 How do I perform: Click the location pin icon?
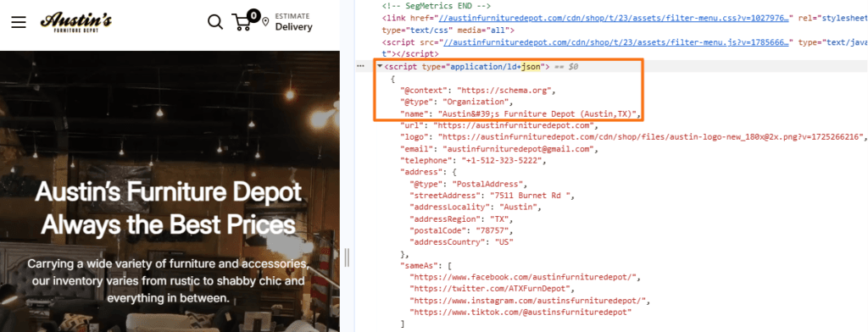pyautogui.click(x=265, y=22)
